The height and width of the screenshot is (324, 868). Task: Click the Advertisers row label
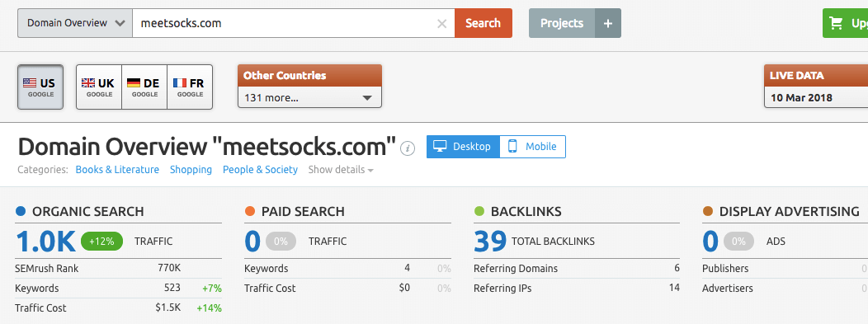pyautogui.click(x=728, y=288)
